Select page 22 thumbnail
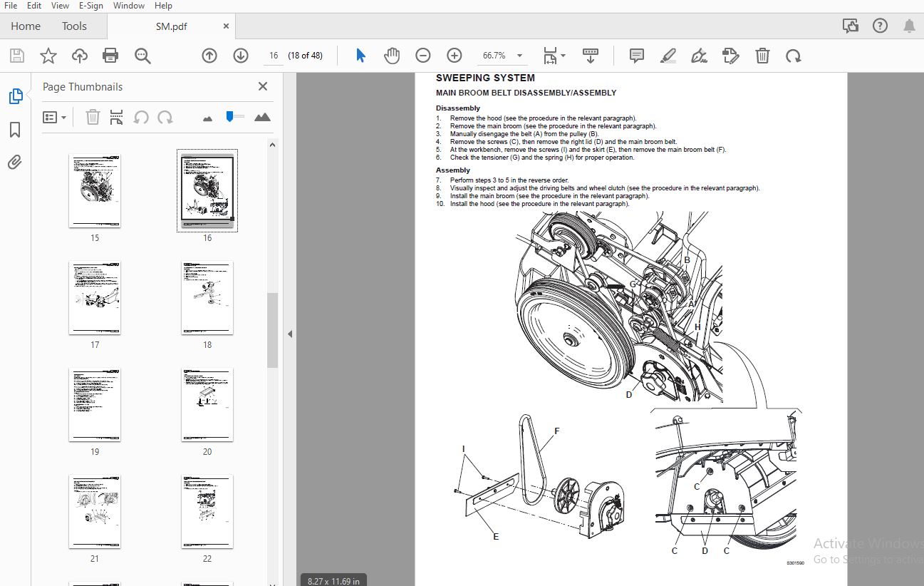Screen dimensions: 924x586 point(207,512)
